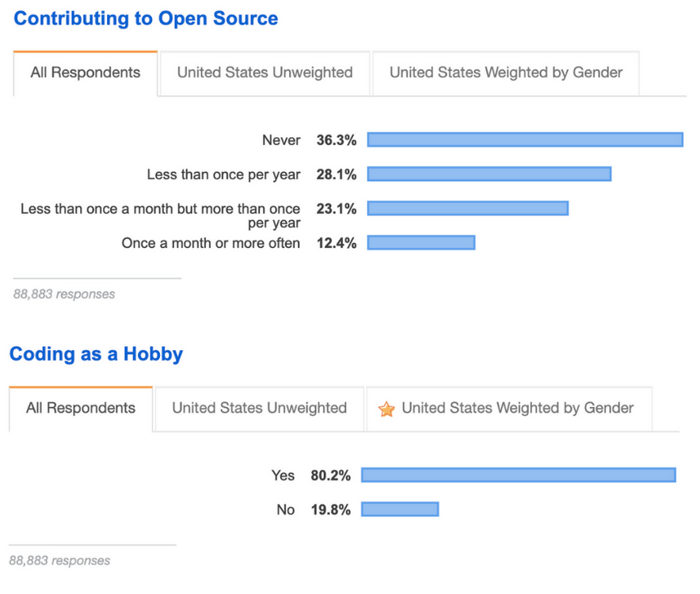Click the bar for Less than once per year
This screenshot has height=594, width=700.
tap(491, 173)
